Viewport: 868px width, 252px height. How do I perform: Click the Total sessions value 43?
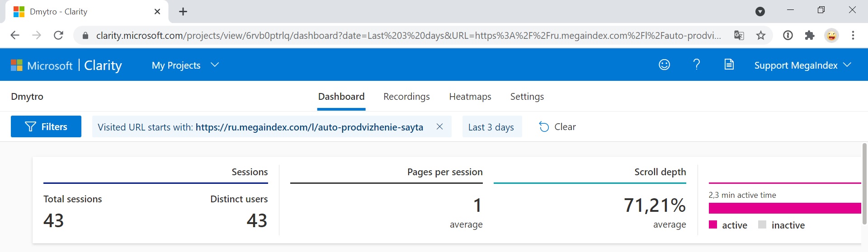click(54, 220)
